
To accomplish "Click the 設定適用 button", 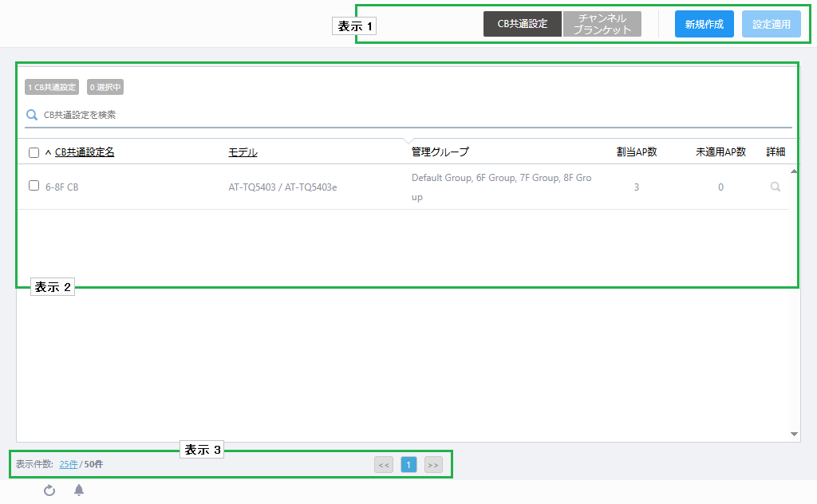I will click(772, 24).
